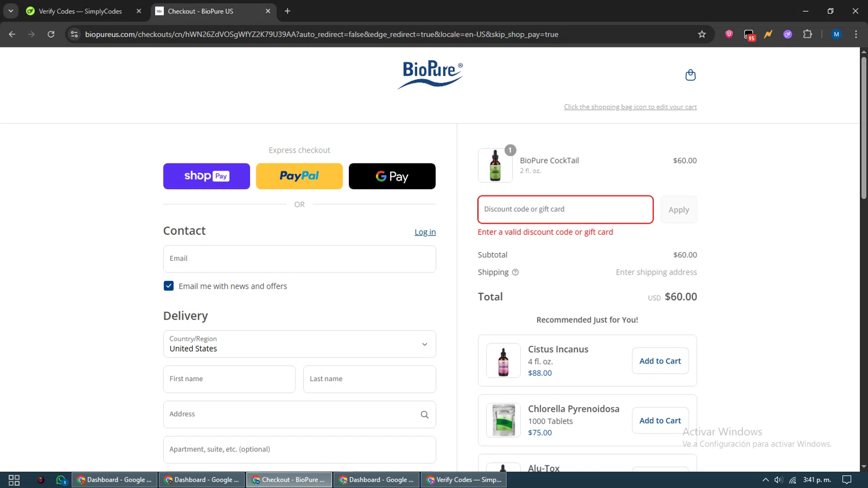Go back to the previous page

12,34
